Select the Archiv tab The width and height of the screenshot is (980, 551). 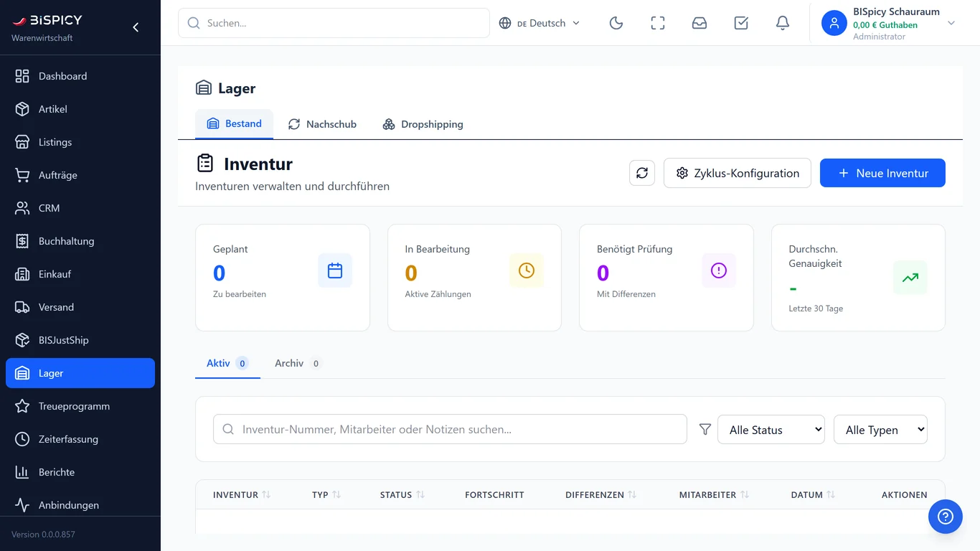(x=297, y=363)
